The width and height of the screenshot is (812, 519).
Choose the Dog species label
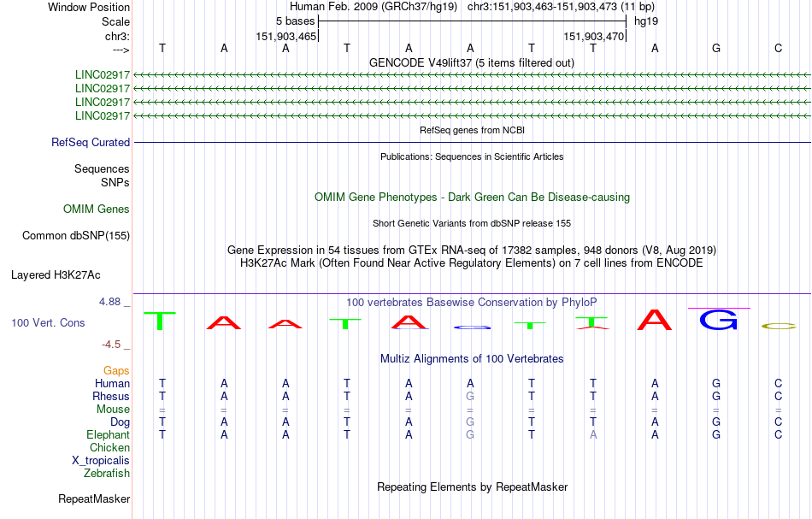[x=121, y=422]
